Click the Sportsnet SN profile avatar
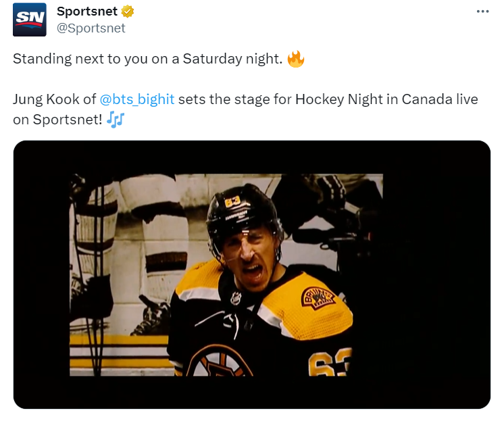504x421 pixels. [30, 20]
